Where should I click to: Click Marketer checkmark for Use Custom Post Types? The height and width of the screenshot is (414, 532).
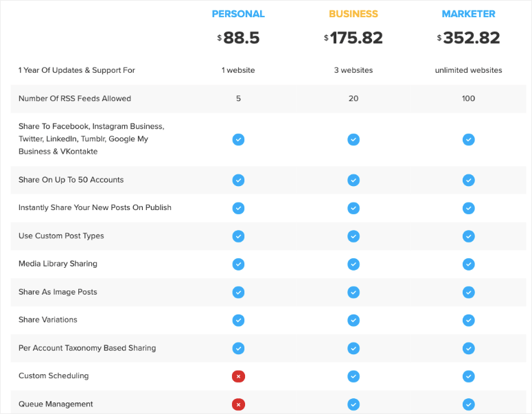pos(468,236)
